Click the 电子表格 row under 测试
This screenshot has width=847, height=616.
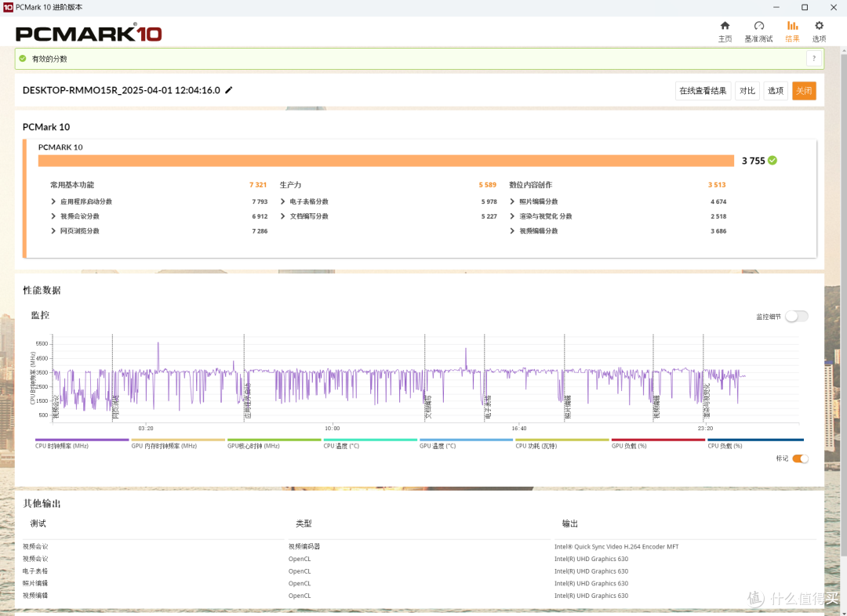tap(35, 571)
